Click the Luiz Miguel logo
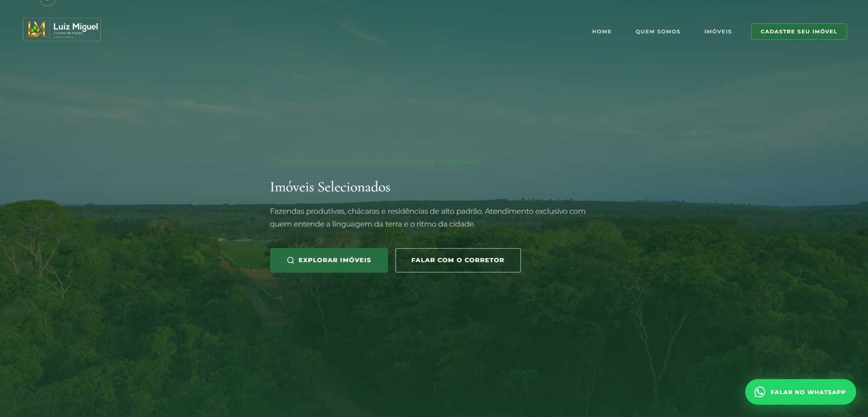This screenshot has width=868, height=417. coord(62,30)
